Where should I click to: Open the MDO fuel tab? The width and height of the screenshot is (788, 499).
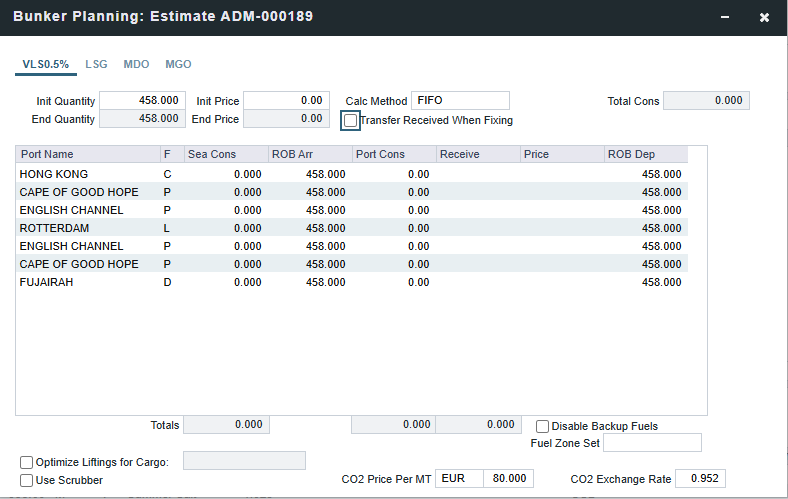[136, 64]
